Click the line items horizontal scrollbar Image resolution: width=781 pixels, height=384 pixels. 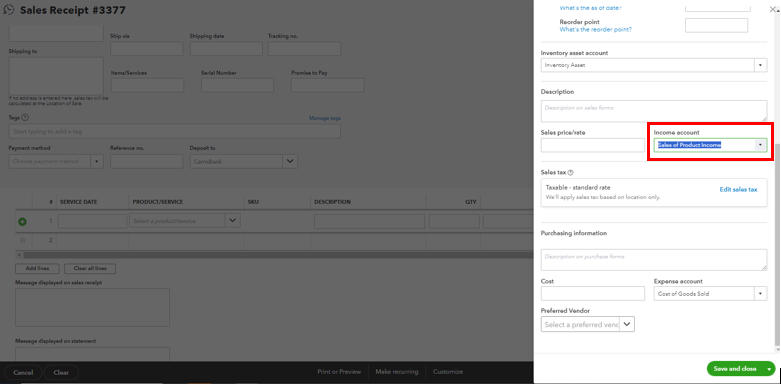pos(278,255)
